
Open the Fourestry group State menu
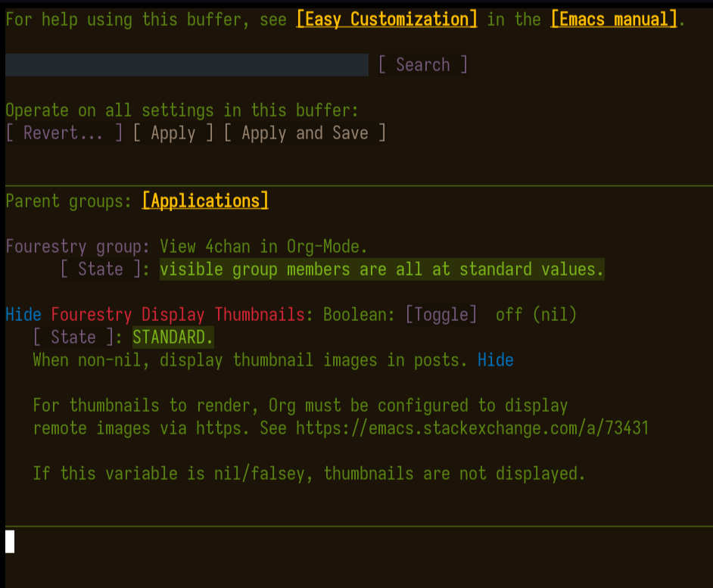[x=101, y=269]
